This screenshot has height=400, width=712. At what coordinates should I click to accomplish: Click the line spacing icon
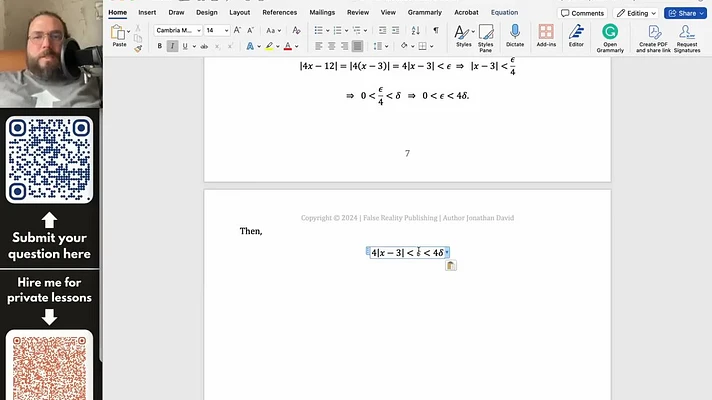coord(377,46)
